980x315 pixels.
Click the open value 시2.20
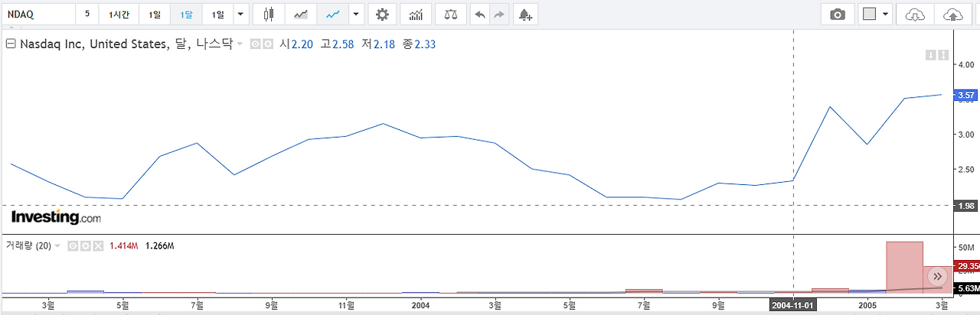click(x=297, y=44)
